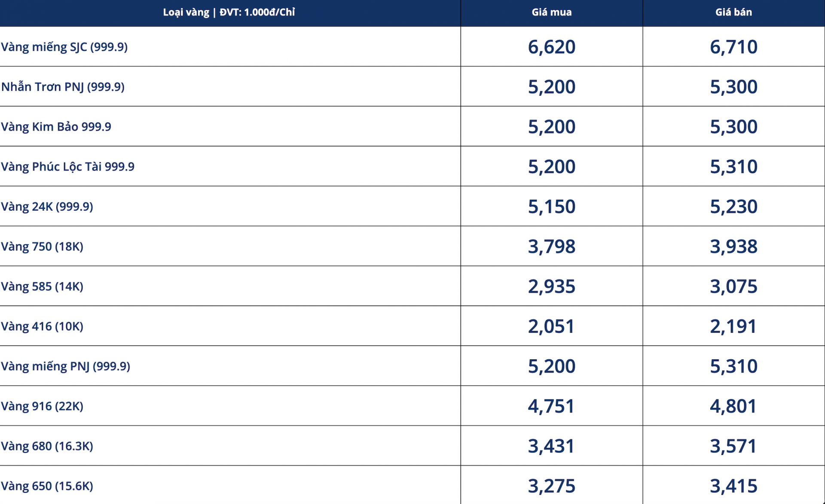Click the buy price 5,150
825x504 pixels.
(x=551, y=206)
